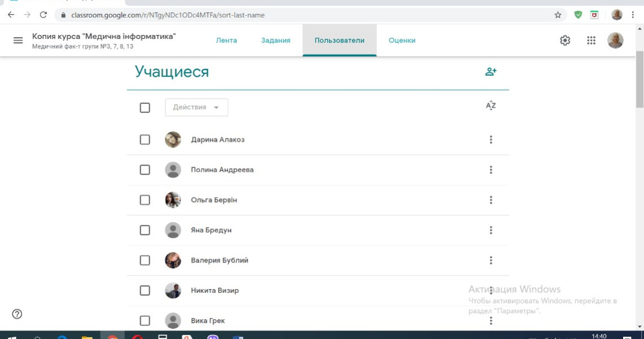Open Chrome three-dot menu

(x=633, y=15)
